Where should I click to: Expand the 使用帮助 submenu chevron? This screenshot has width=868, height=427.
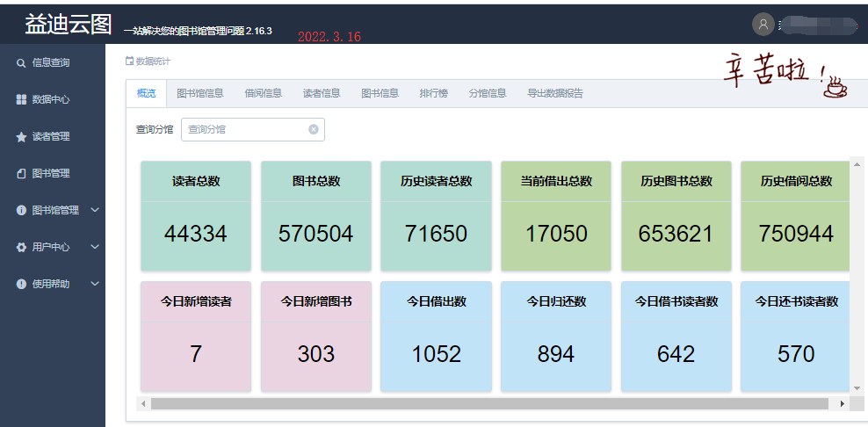tap(95, 284)
